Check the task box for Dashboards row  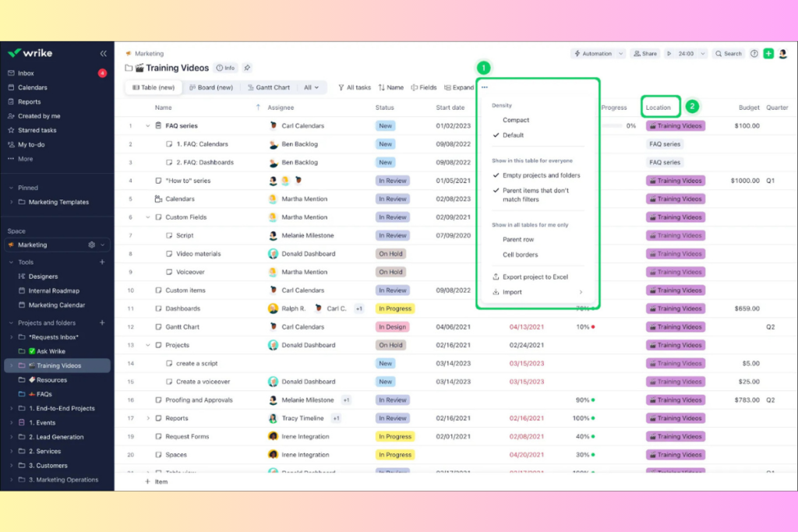(158, 308)
